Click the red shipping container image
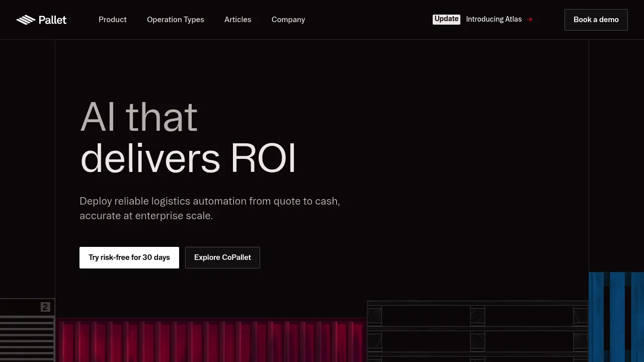 (x=211, y=340)
